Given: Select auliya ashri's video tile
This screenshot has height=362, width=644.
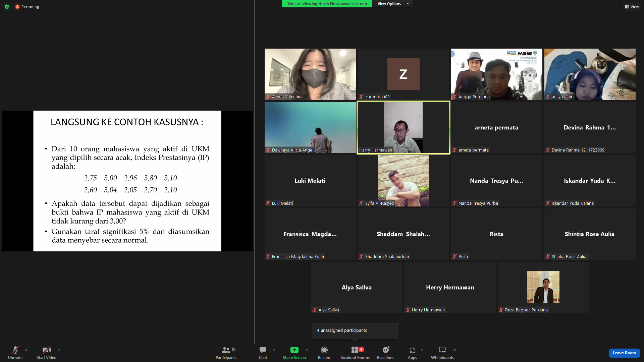Looking at the screenshot, I should click(x=590, y=74).
